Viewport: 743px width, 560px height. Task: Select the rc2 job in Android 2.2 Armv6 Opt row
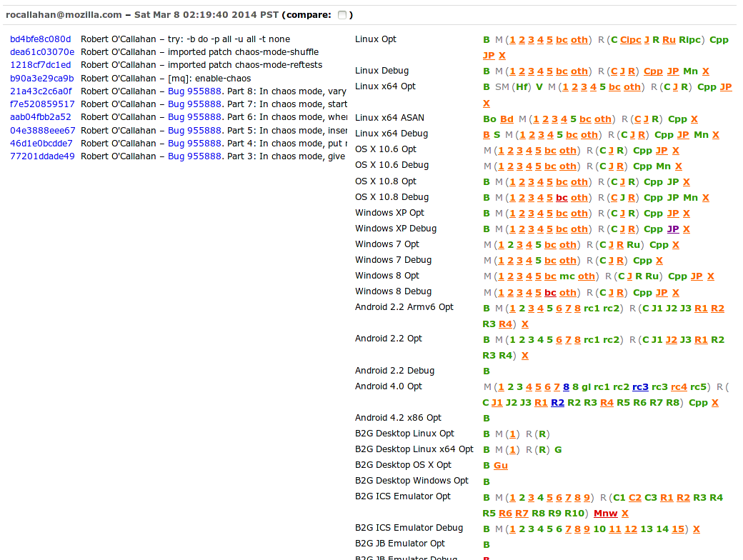coord(612,308)
